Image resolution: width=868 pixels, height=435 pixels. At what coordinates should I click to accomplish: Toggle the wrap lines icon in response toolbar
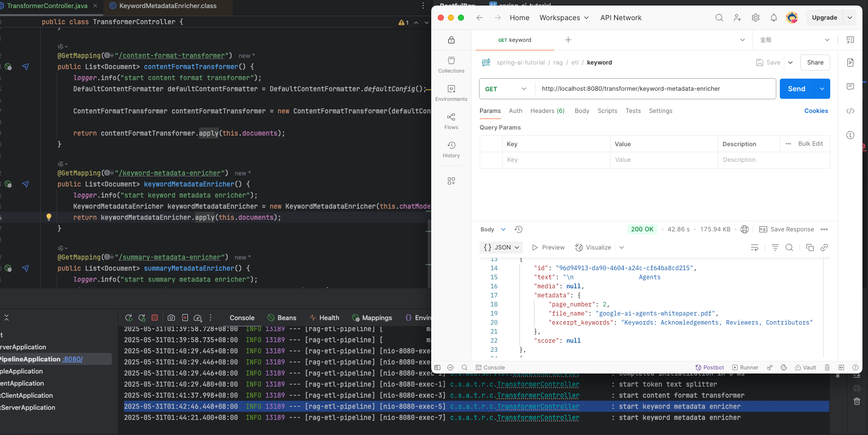pos(755,247)
